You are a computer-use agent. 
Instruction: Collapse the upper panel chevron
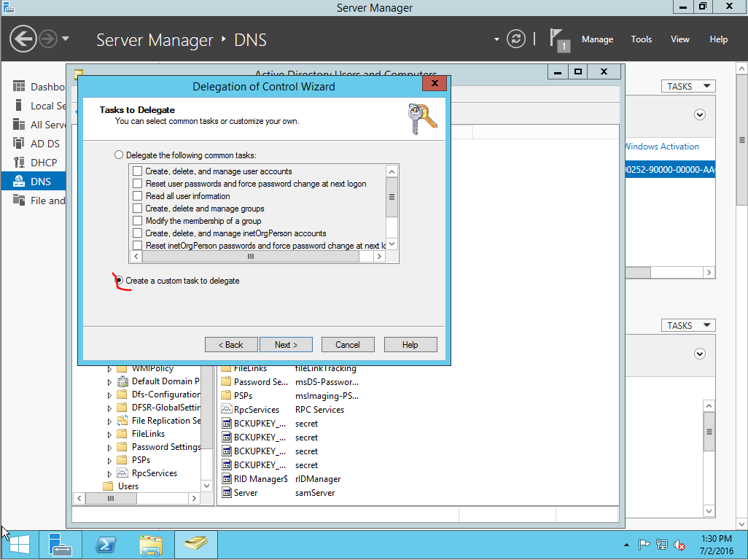(x=699, y=114)
